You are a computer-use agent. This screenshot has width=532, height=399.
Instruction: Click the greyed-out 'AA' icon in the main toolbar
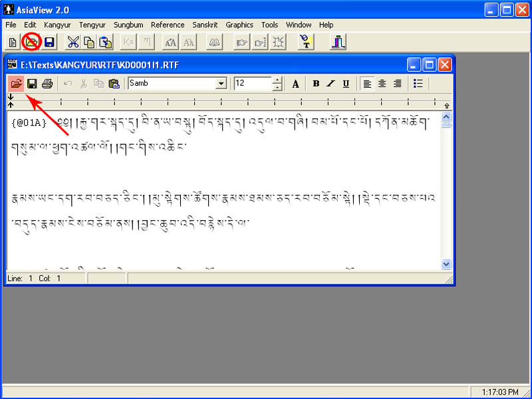(189, 42)
